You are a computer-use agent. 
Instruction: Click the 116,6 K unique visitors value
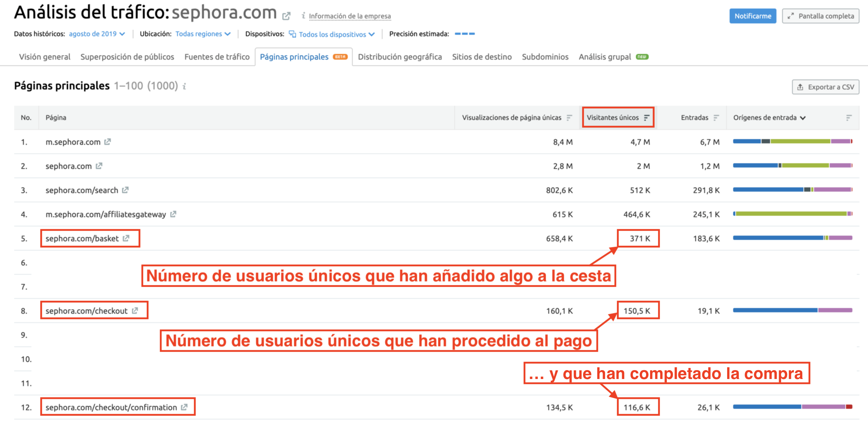coord(637,407)
